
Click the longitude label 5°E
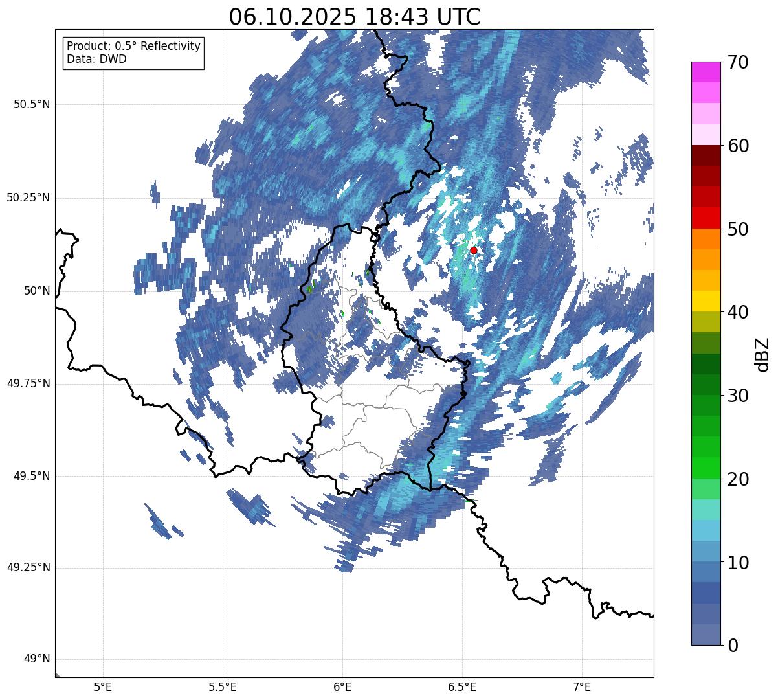tap(103, 686)
